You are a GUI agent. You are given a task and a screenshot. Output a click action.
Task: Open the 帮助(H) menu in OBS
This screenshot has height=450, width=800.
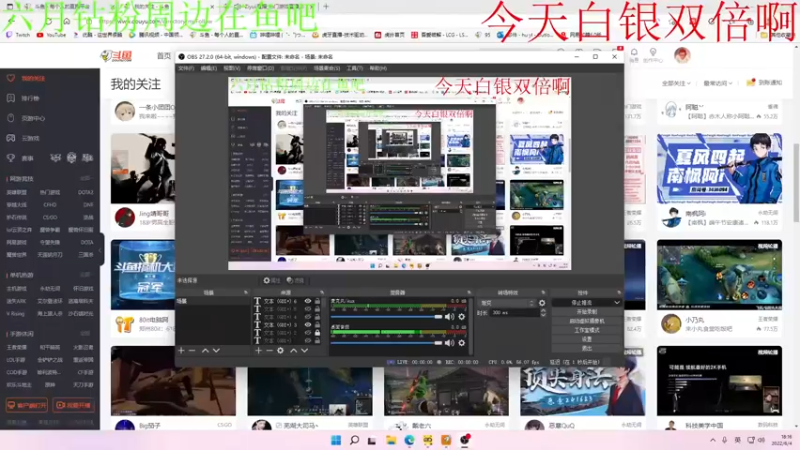pos(378,68)
